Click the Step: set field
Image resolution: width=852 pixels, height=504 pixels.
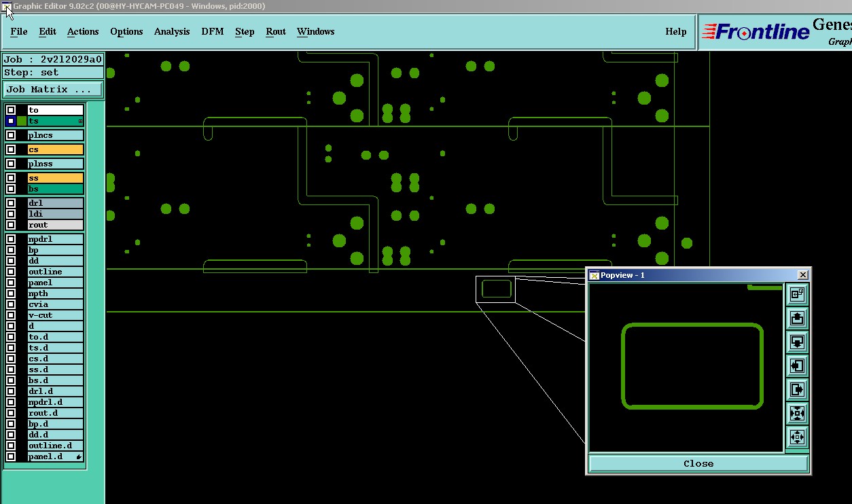(53, 72)
